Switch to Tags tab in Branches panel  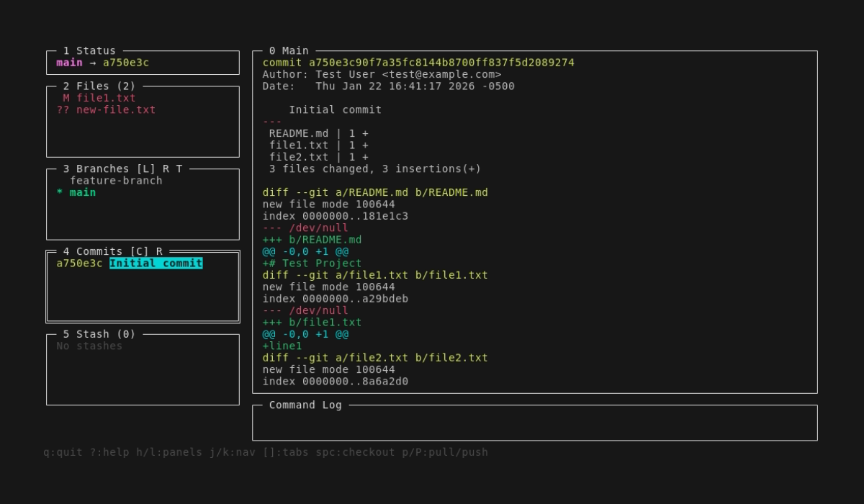click(x=179, y=169)
